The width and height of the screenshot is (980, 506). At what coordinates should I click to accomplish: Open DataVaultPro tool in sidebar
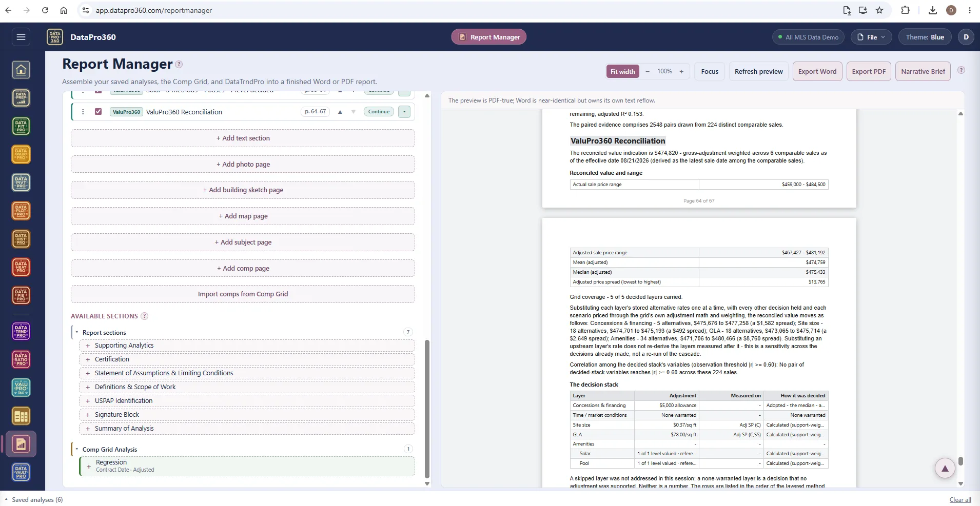[x=21, y=472]
